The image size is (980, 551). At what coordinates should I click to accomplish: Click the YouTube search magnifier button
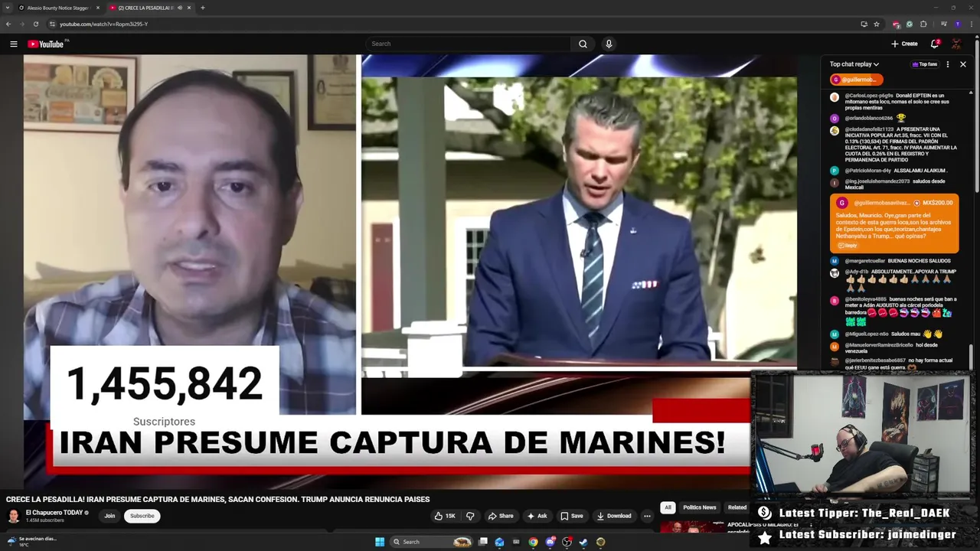click(x=583, y=44)
